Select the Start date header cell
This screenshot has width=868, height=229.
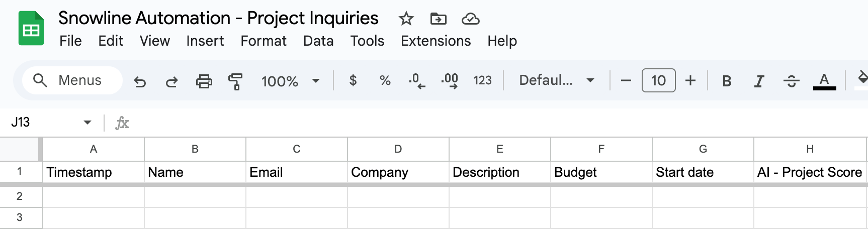pyautogui.click(x=703, y=172)
